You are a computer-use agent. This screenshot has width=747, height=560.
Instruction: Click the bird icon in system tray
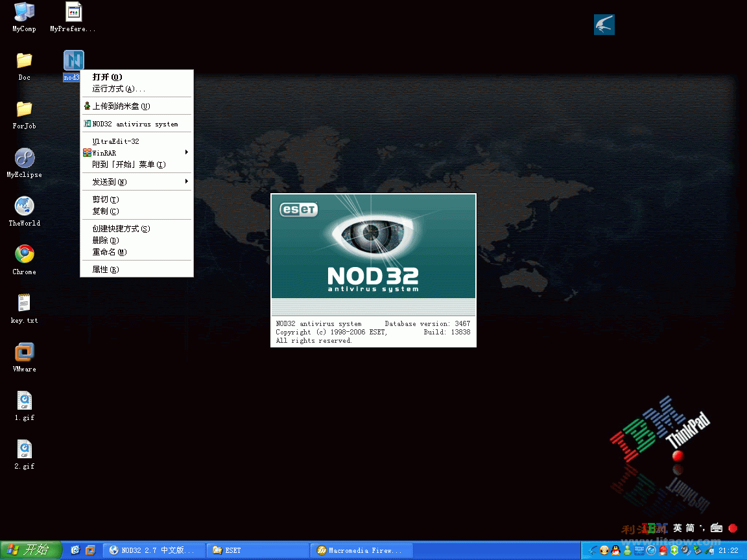tap(593, 550)
